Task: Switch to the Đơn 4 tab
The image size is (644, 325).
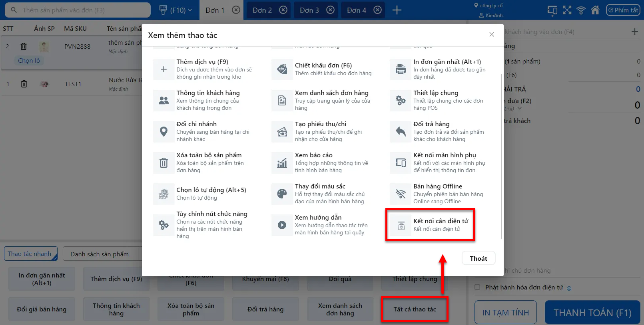Action: pyautogui.click(x=356, y=10)
